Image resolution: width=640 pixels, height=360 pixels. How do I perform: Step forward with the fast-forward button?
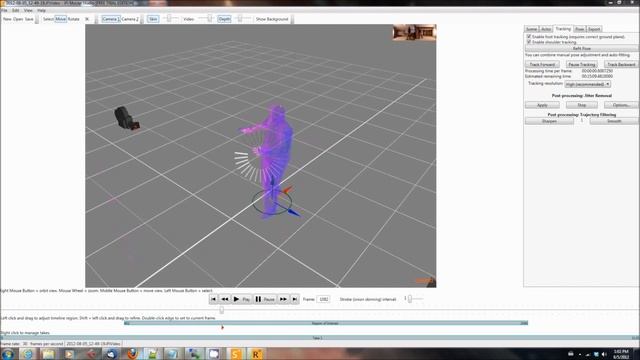[x=283, y=299]
